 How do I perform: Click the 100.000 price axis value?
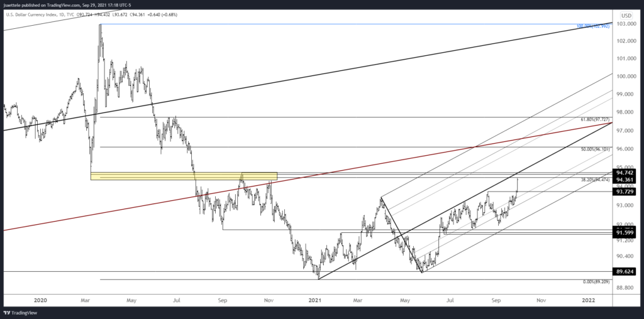pos(627,77)
